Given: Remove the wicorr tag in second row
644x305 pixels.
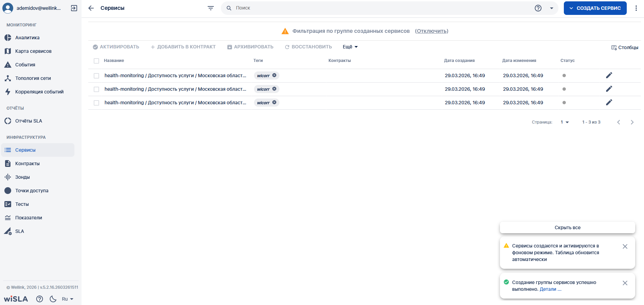Looking at the screenshot, I should (x=274, y=89).
